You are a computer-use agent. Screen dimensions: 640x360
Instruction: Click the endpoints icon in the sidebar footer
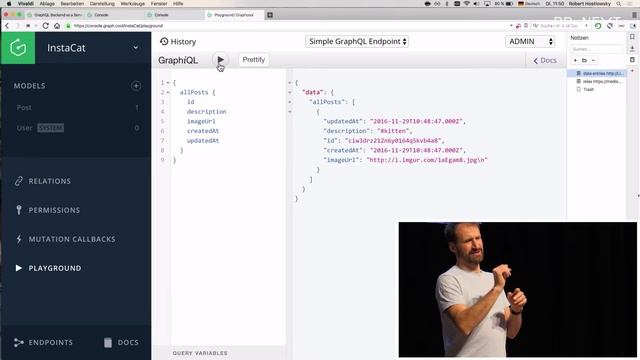click(19, 342)
